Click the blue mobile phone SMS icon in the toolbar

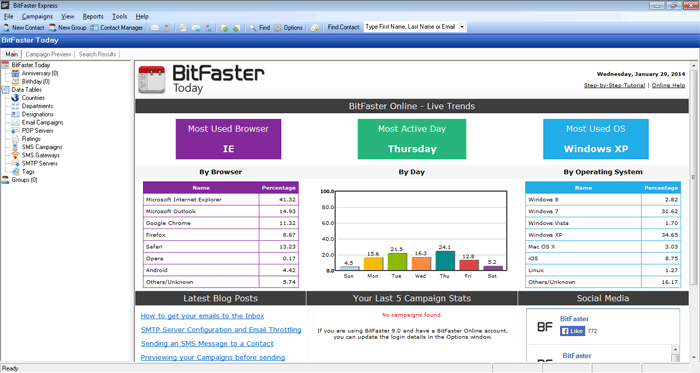(x=208, y=28)
